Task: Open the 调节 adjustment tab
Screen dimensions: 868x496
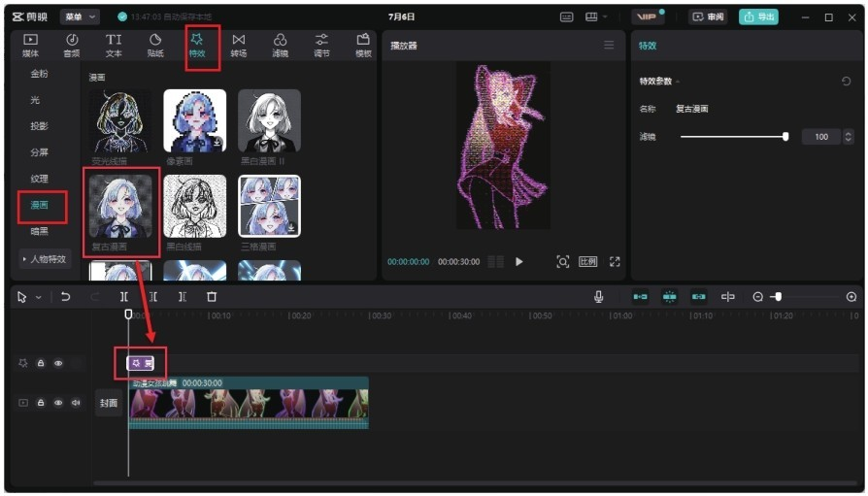Action: [x=321, y=46]
